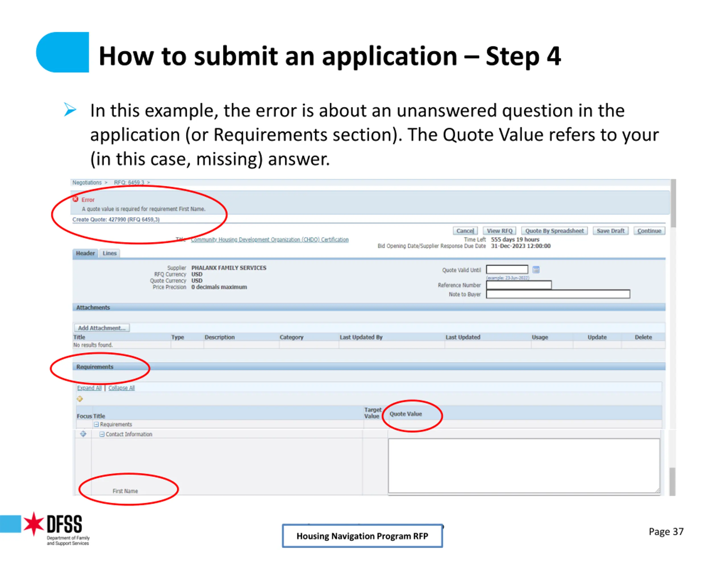728x562 pixels.
Task: Click the View RFQ button
Action: click(x=499, y=230)
